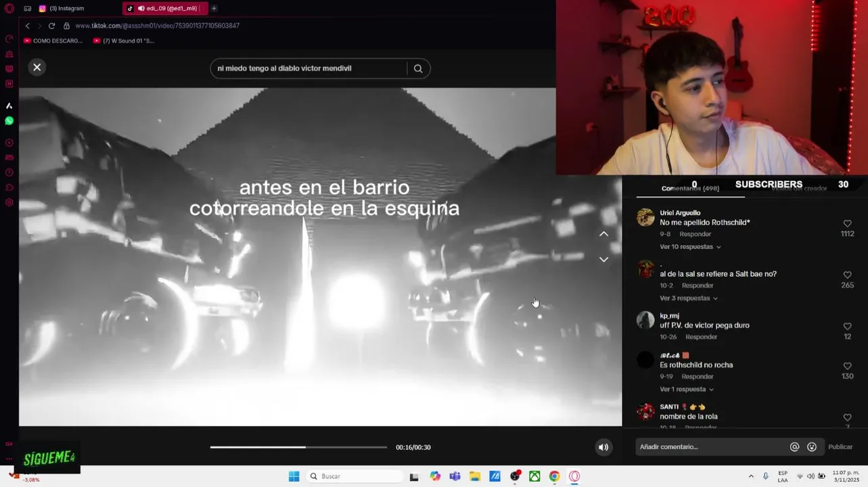Click the Opera GX logo menu
868x487 pixels.
pos(9,9)
